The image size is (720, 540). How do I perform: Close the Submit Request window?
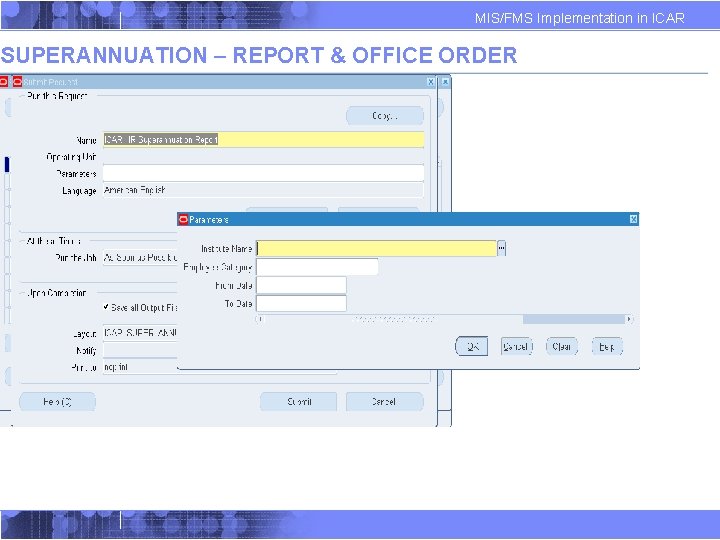tap(431, 82)
